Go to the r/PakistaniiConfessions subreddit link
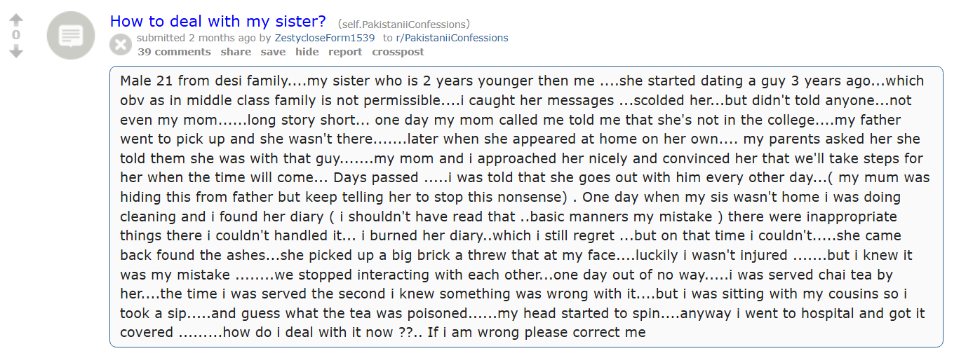 tap(452, 38)
